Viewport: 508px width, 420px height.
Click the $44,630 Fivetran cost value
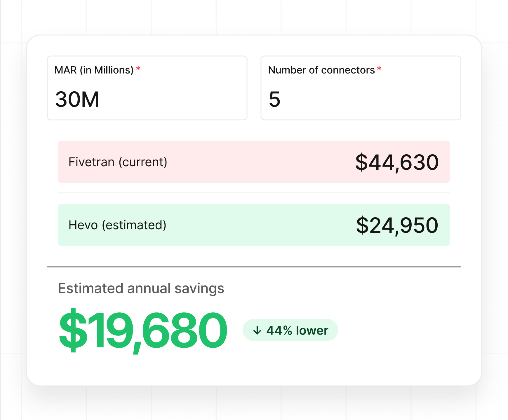click(397, 162)
